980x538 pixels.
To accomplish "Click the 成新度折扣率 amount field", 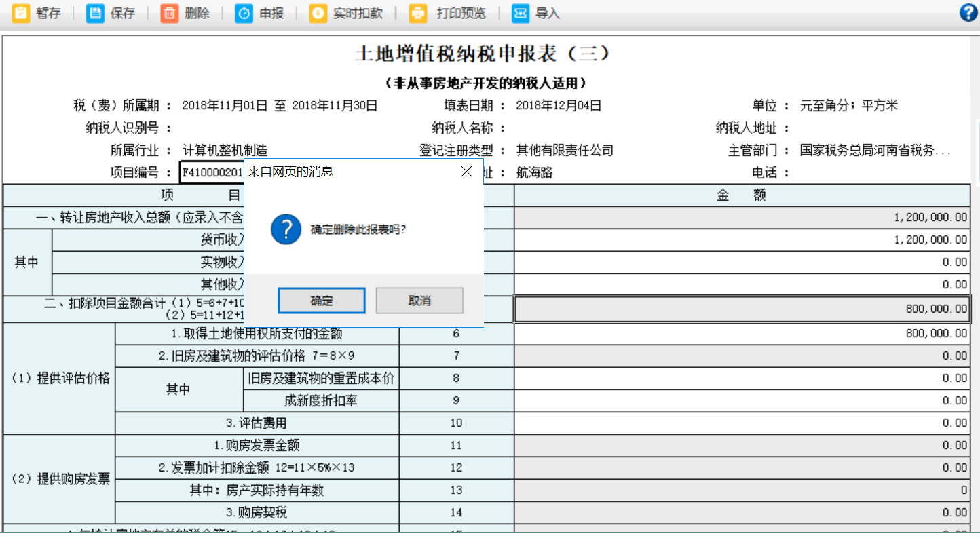I will [742, 401].
